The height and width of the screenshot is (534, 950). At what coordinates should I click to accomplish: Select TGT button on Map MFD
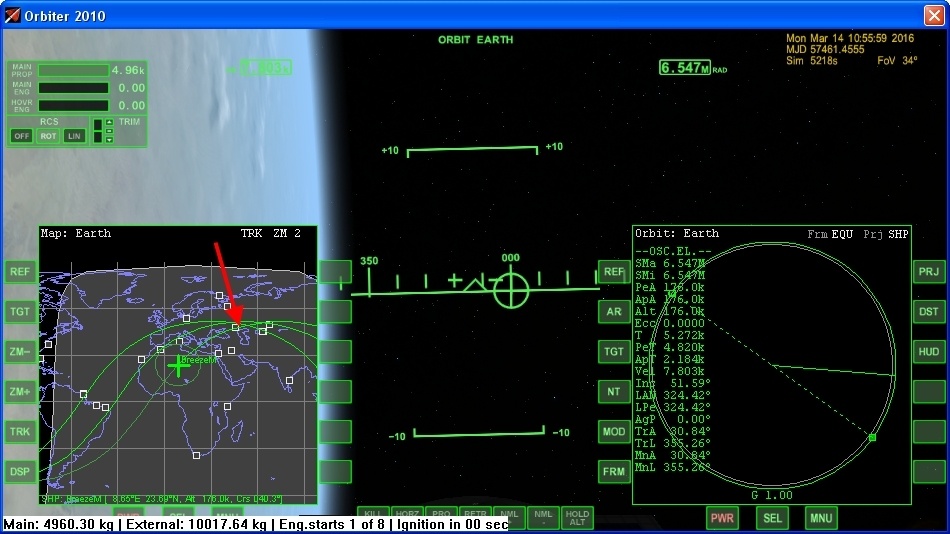19,312
